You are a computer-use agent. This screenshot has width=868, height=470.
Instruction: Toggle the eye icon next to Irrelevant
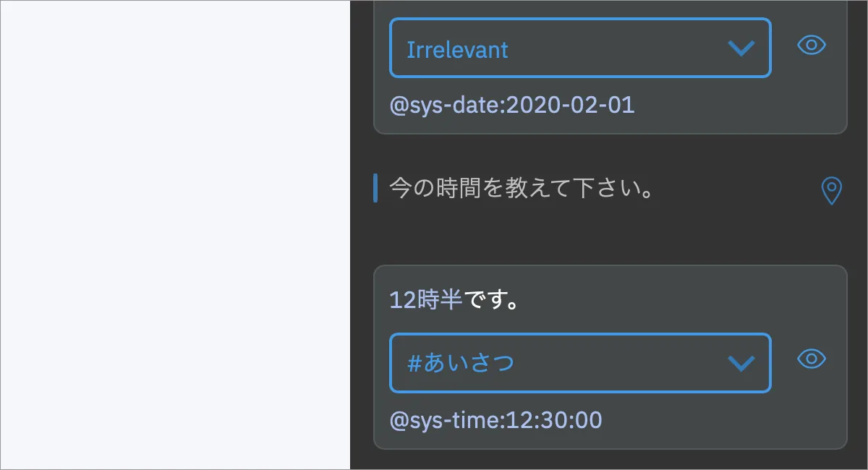(812, 45)
